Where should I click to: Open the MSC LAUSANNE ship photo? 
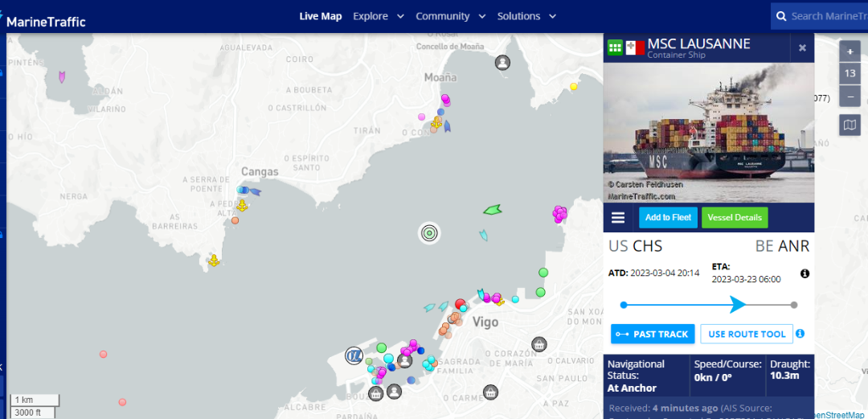[709, 132]
